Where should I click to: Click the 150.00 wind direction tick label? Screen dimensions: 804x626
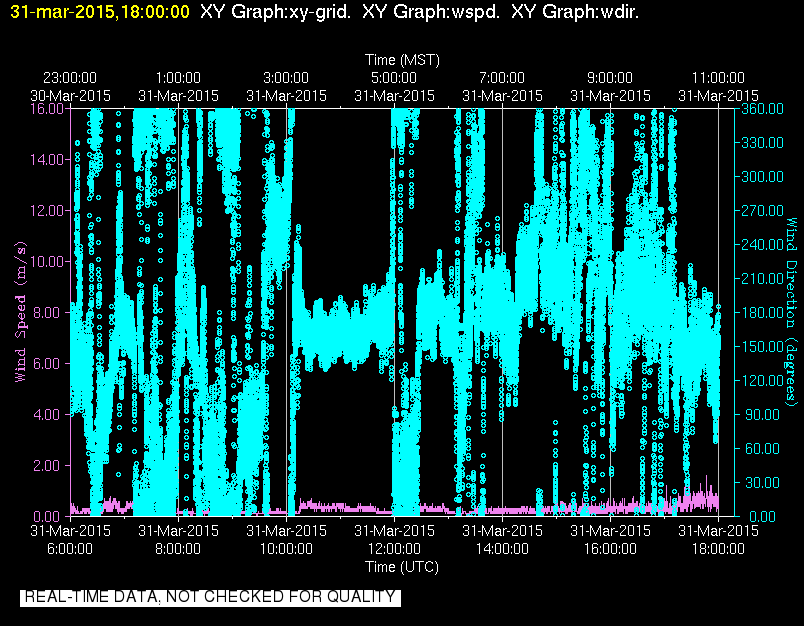coord(762,347)
